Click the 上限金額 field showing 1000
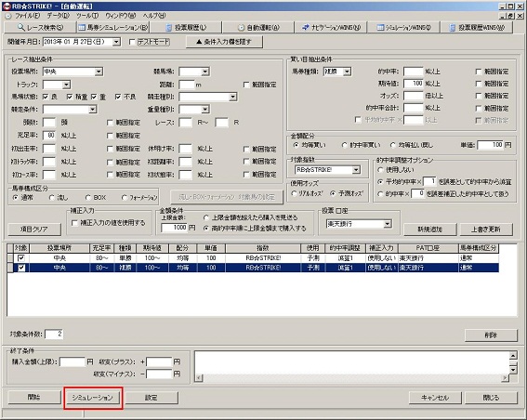527x420 pixels. (174, 228)
